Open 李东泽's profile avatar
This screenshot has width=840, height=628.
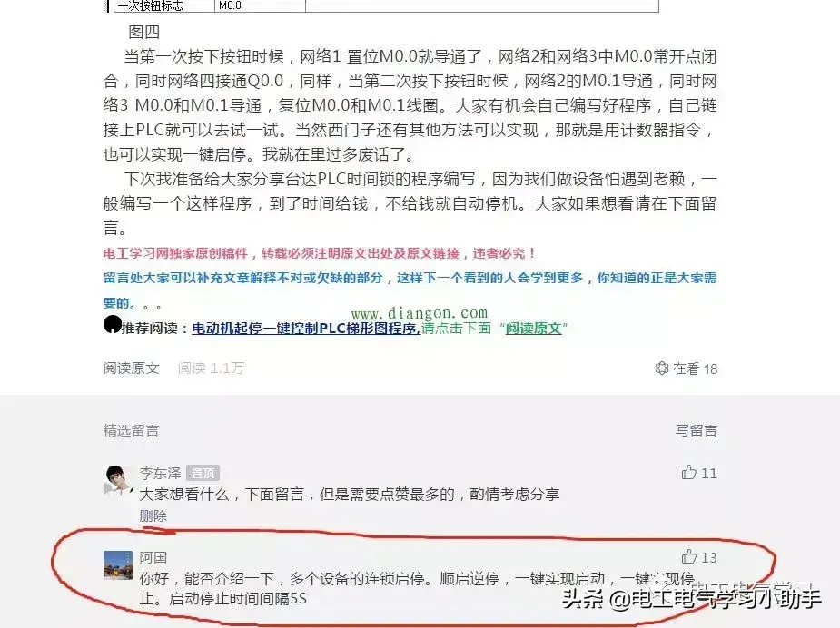pyautogui.click(x=117, y=480)
